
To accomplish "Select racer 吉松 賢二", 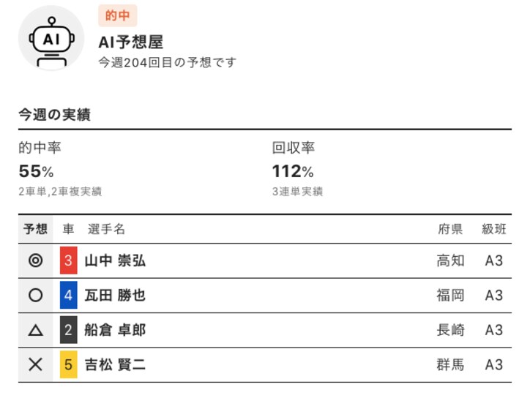I will coord(115,364).
